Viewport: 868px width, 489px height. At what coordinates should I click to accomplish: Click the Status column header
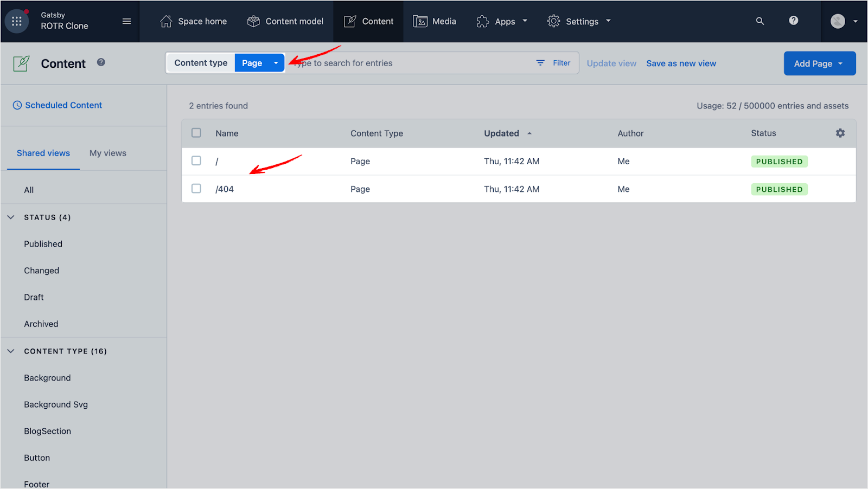pyautogui.click(x=763, y=133)
